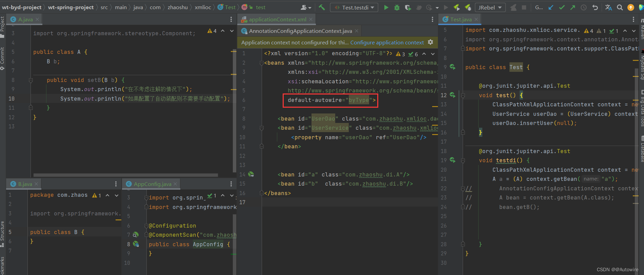Open JRebel configuration dropdown
The height and width of the screenshot is (275, 644).
click(x=490, y=7)
